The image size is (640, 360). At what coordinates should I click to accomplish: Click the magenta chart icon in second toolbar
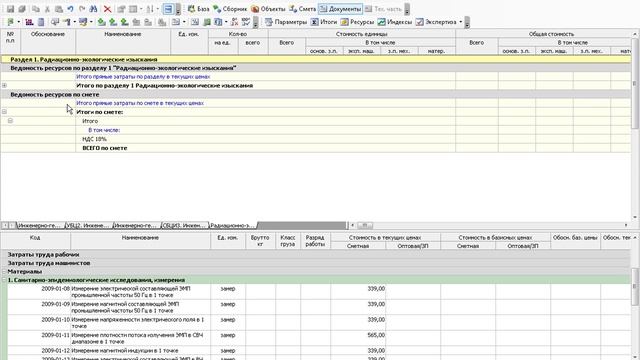[29, 22]
